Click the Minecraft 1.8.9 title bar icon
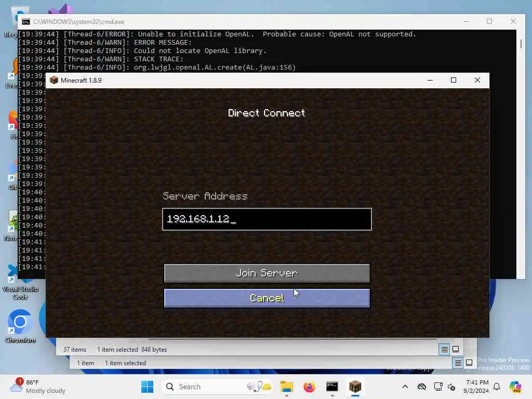 (x=54, y=80)
